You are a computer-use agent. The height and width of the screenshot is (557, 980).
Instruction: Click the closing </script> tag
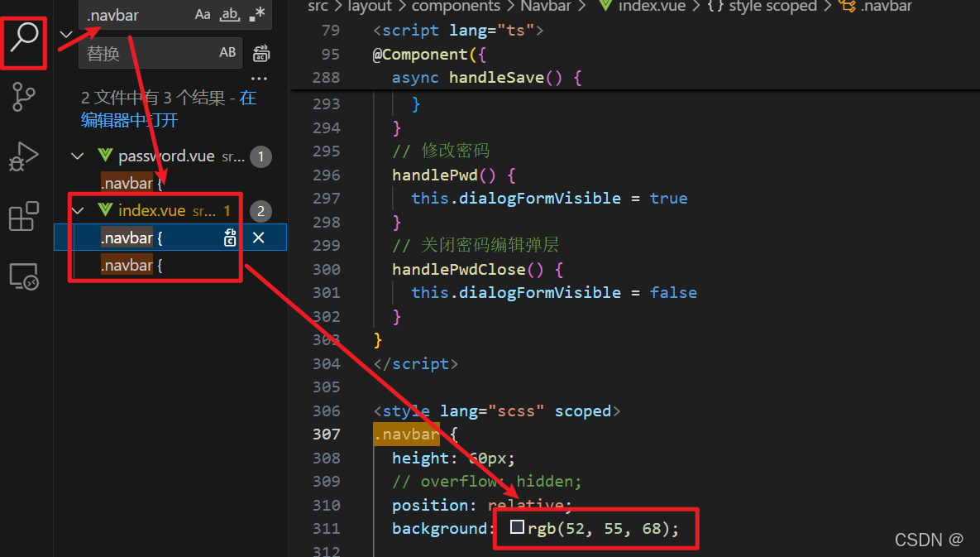pos(416,364)
